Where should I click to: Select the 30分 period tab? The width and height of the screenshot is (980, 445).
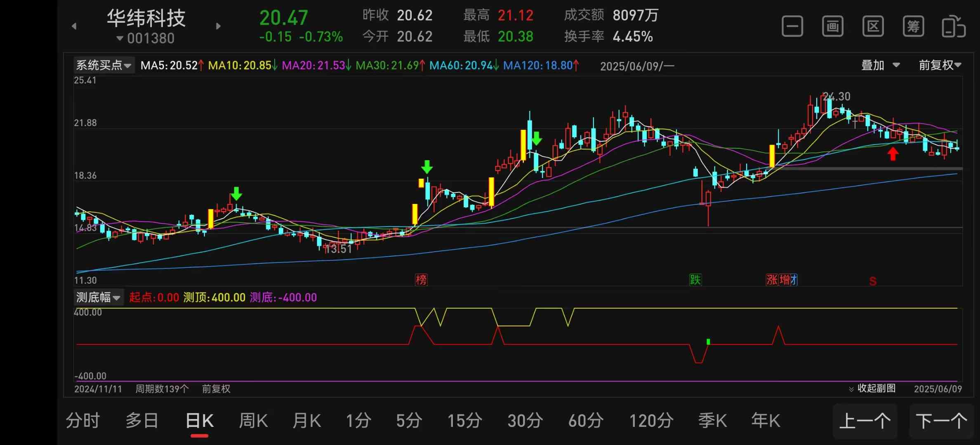(525, 421)
